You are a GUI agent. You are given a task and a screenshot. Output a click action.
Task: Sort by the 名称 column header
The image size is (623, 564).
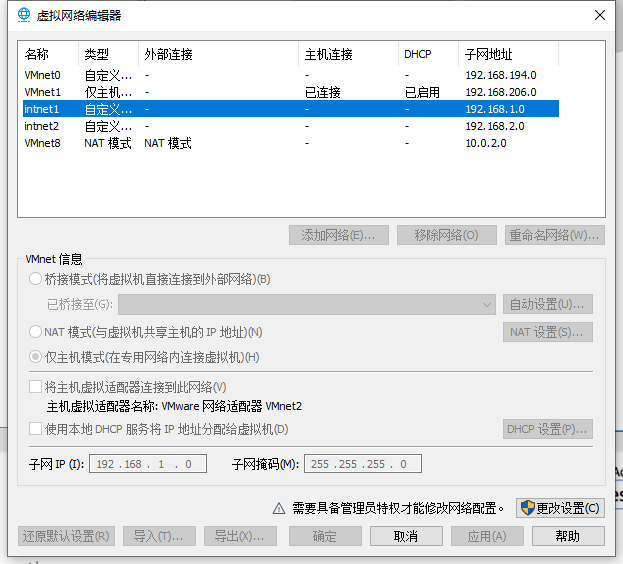coord(48,54)
